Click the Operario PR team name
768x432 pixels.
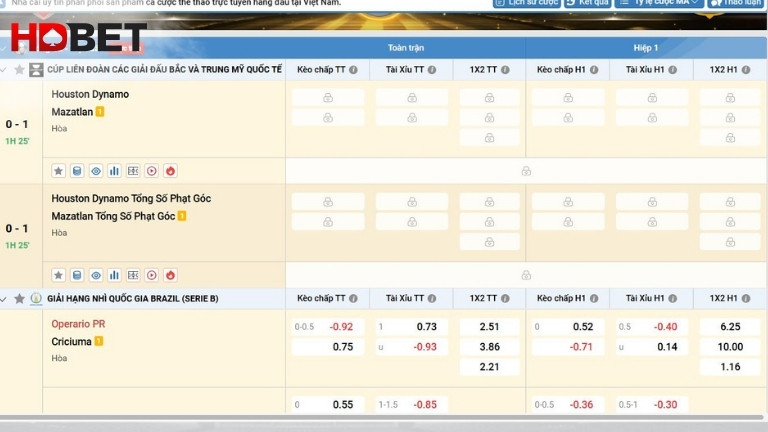click(x=78, y=324)
